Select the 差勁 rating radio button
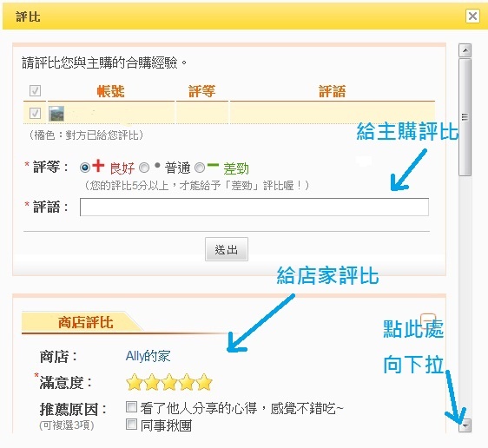 (x=200, y=168)
